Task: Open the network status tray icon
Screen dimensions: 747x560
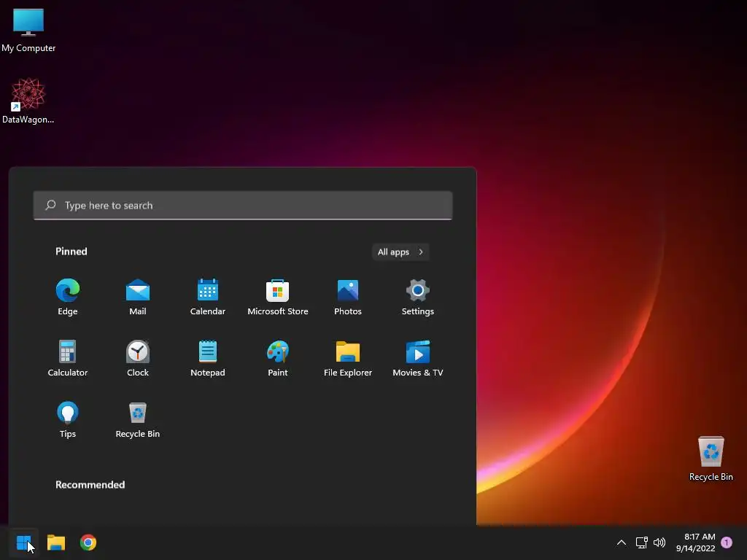Action: [642, 542]
